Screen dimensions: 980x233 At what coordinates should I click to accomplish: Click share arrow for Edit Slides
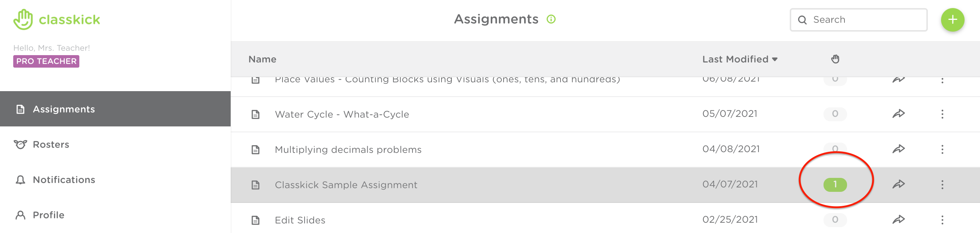898,220
